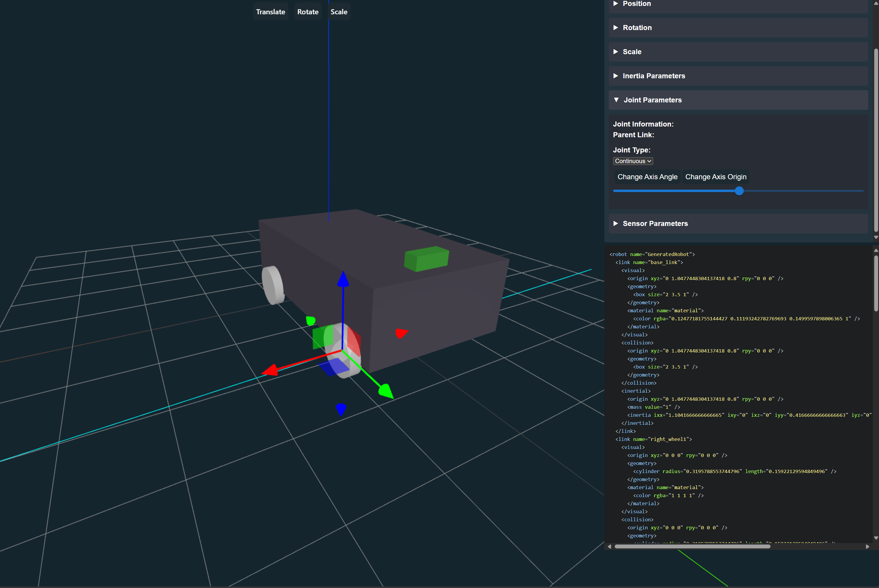879x588 pixels.
Task: Click the robot name="GeneratedRobot" line
Action: (x=652, y=254)
